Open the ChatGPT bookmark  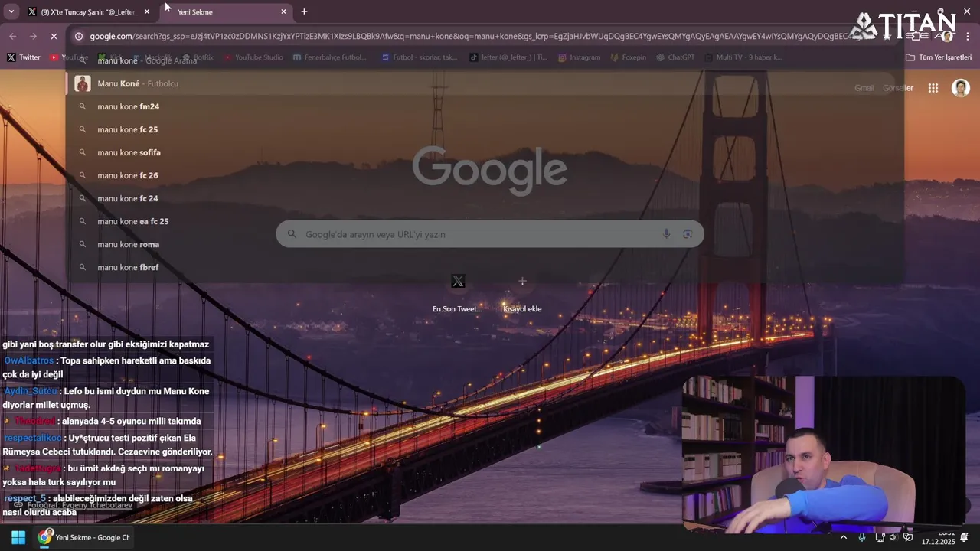(x=675, y=57)
